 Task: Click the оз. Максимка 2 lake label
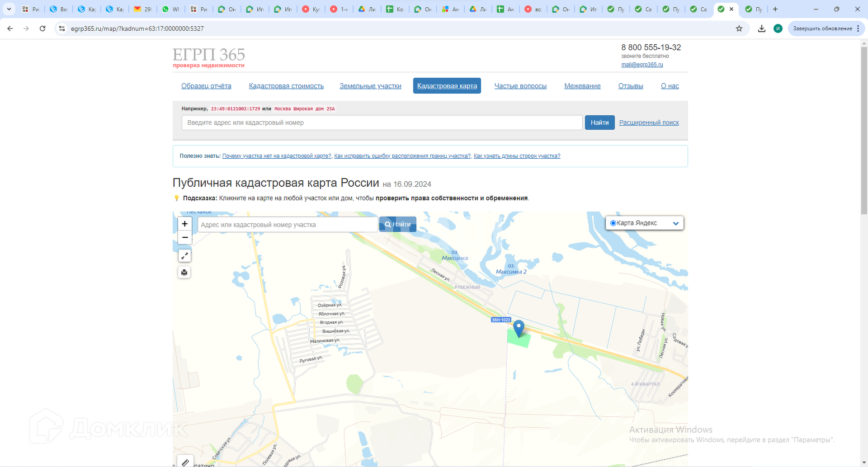pyautogui.click(x=511, y=269)
